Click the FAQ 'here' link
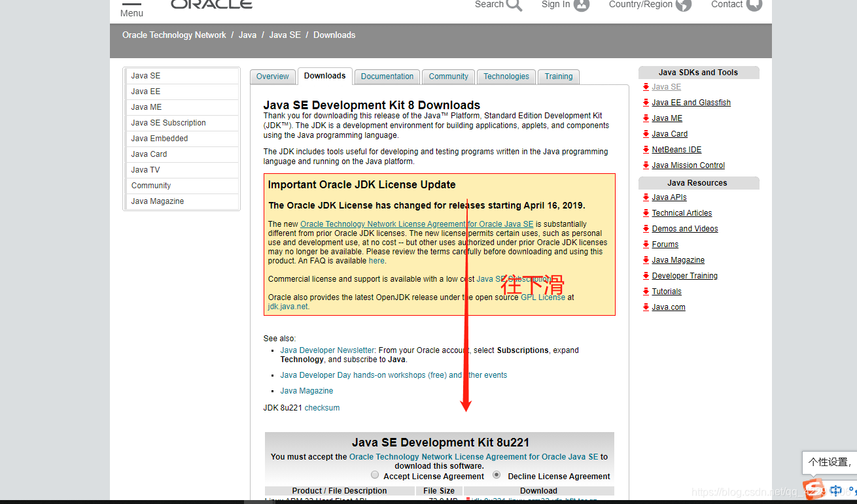This screenshot has width=857, height=504. pyautogui.click(x=376, y=261)
